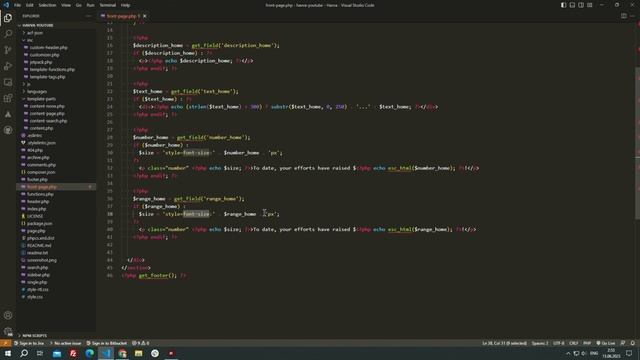Collapse the inc folder
Viewport: 640px width, 360px height.
tap(30, 40)
